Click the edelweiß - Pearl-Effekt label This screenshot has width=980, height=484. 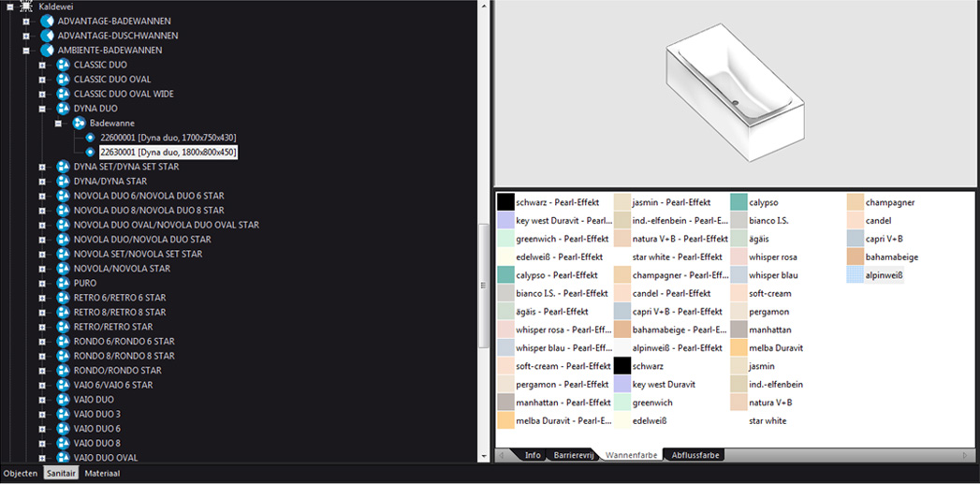coord(560,257)
